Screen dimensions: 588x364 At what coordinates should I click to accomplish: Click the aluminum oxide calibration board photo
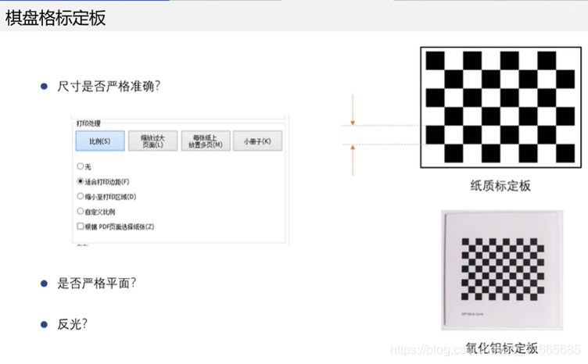point(502,270)
